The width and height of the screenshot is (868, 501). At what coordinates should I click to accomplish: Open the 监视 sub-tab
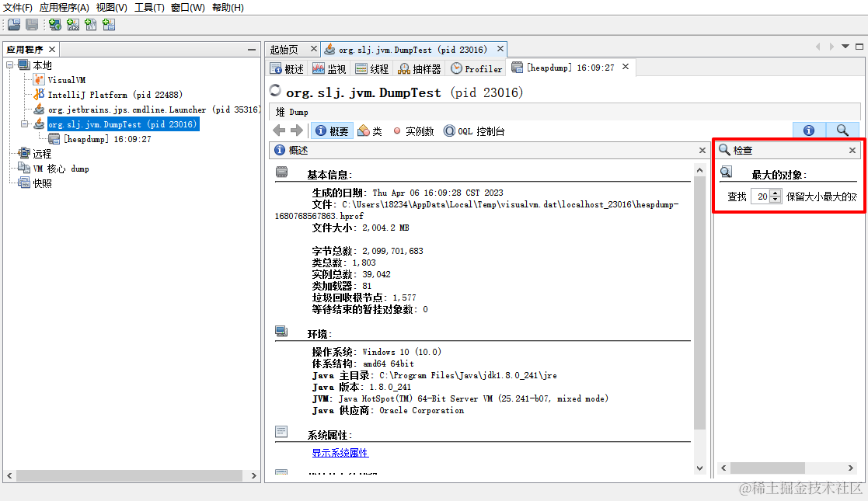[x=329, y=68]
